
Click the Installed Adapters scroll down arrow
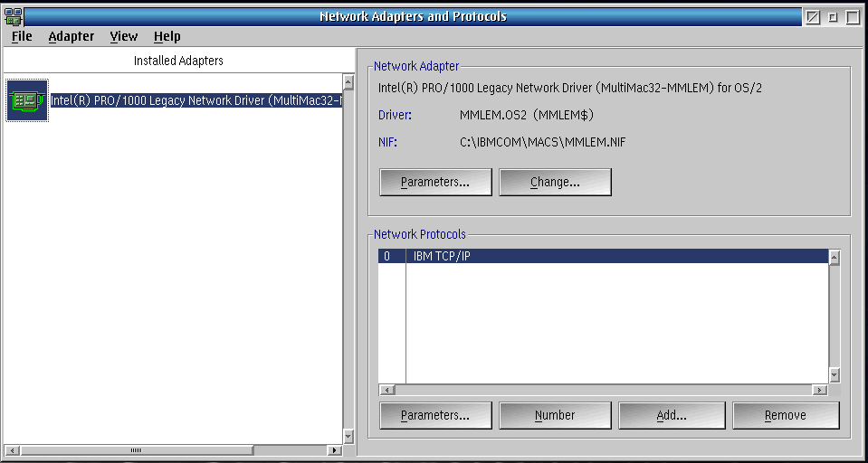point(348,436)
